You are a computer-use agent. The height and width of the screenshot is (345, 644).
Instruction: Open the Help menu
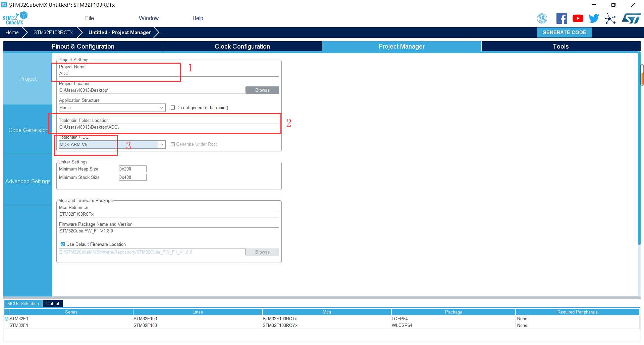click(198, 18)
